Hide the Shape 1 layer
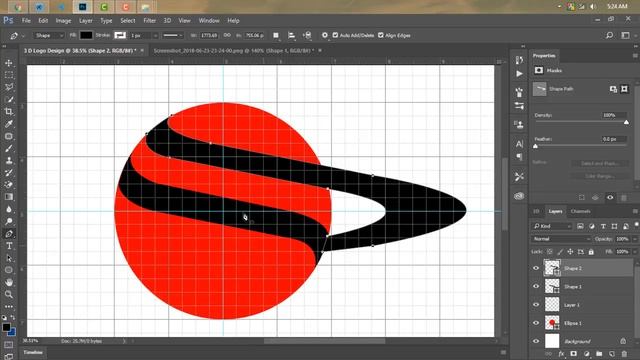Viewport: 640px width, 360px height. (536, 287)
